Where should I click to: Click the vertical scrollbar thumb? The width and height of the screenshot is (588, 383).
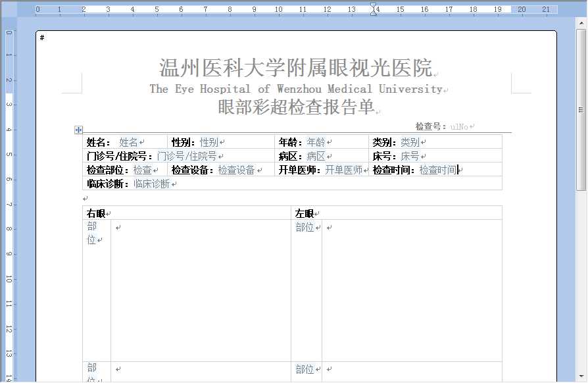pos(581,111)
